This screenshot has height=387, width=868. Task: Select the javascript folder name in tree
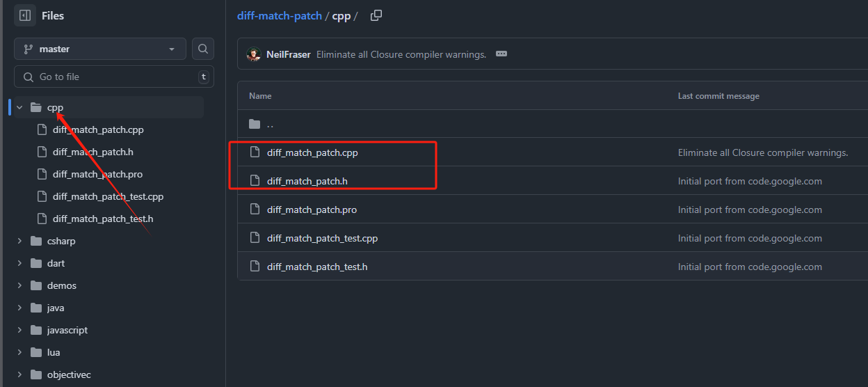coord(67,330)
